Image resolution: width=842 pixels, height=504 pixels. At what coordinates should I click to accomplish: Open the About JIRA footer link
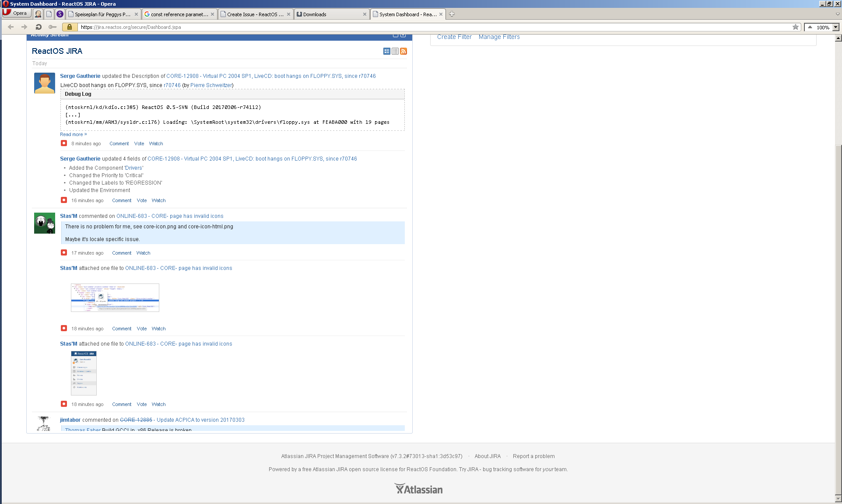[x=488, y=456]
